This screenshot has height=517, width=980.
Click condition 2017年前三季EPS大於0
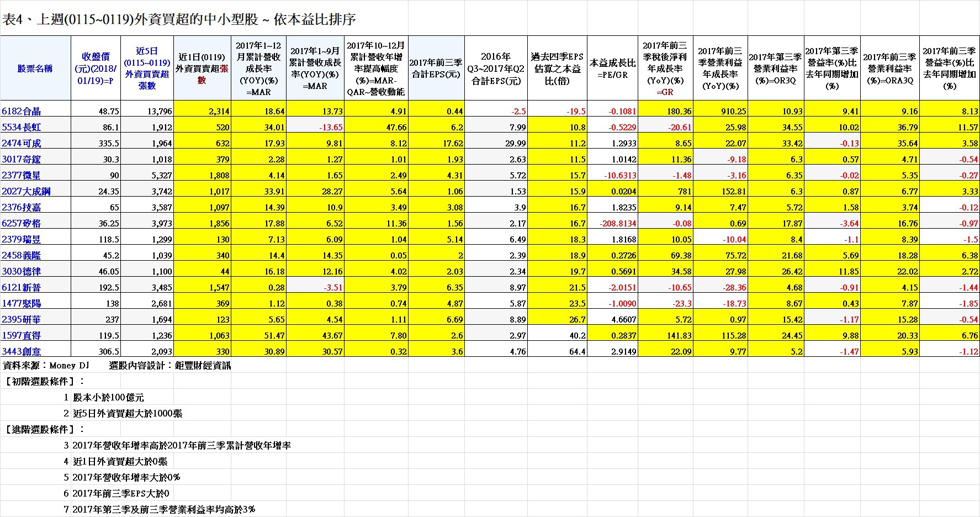click(x=121, y=493)
